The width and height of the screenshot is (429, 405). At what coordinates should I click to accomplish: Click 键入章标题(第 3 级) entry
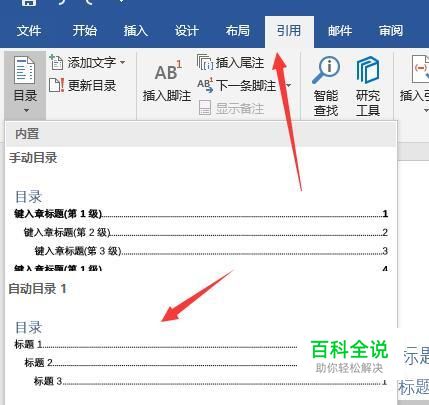coord(211,251)
